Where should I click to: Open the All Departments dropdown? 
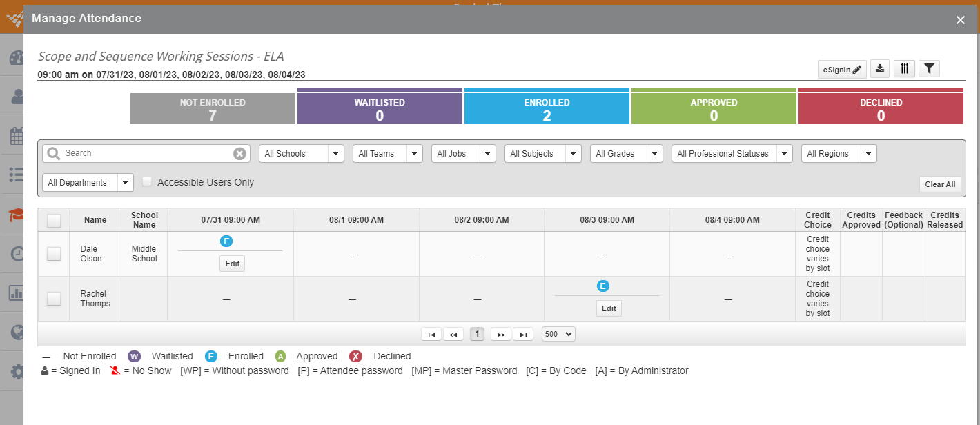(88, 182)
